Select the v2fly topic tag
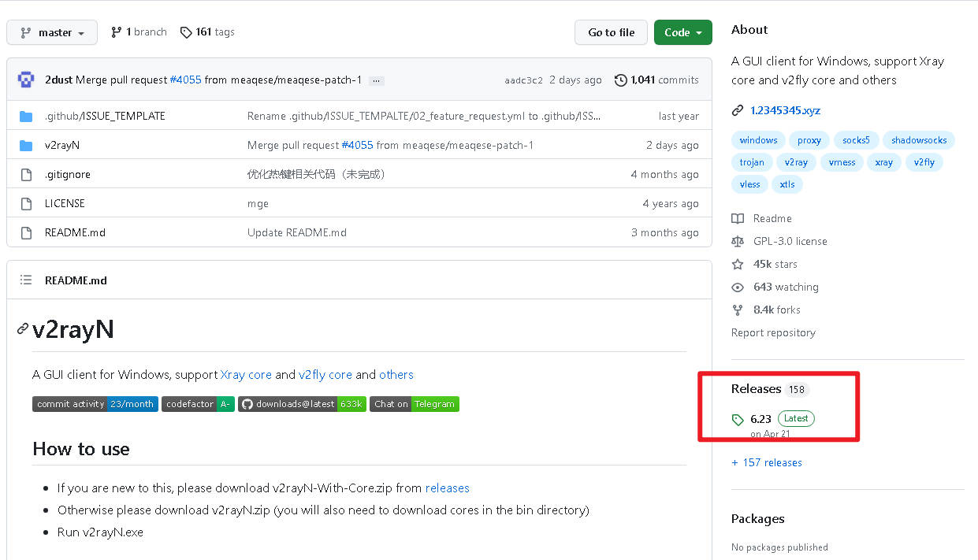This screenshot has height=560, width=978. tap(924, 162)
